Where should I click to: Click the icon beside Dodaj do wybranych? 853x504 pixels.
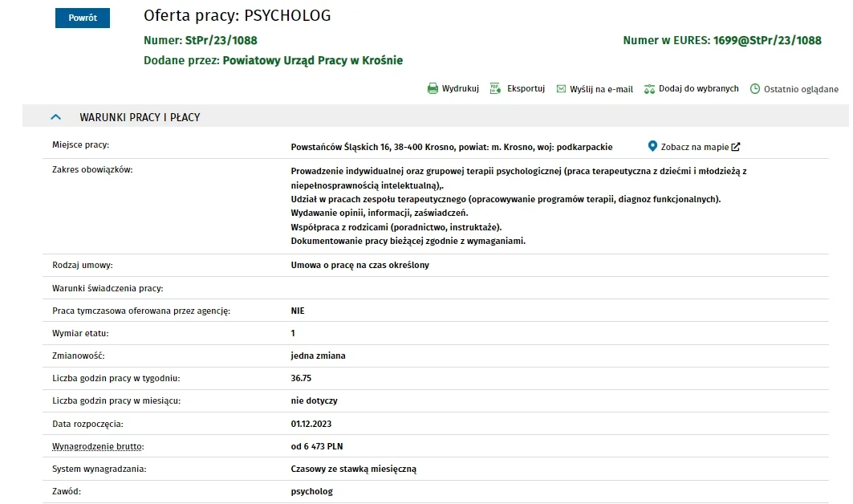tap(649, 89)
